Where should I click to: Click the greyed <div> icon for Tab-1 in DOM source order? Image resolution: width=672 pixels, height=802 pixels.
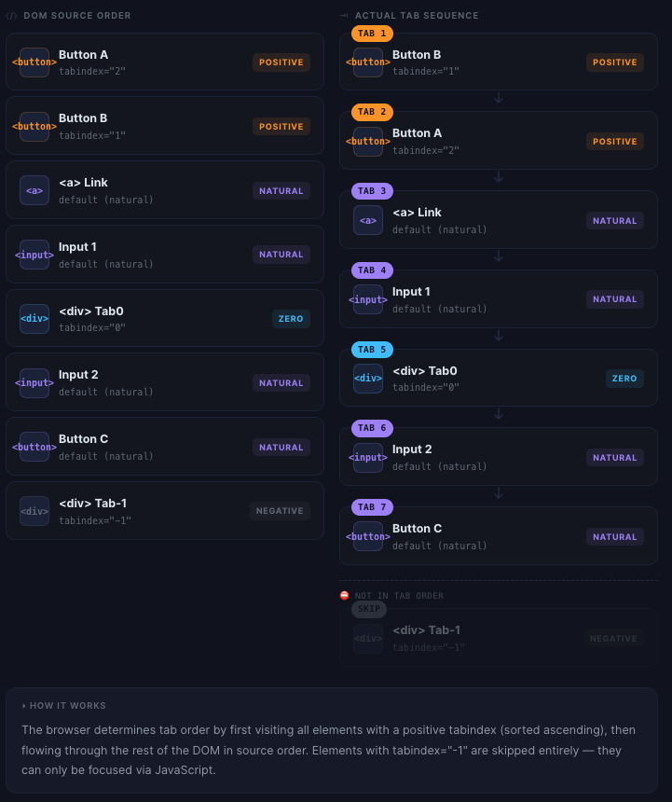point(34,511)
